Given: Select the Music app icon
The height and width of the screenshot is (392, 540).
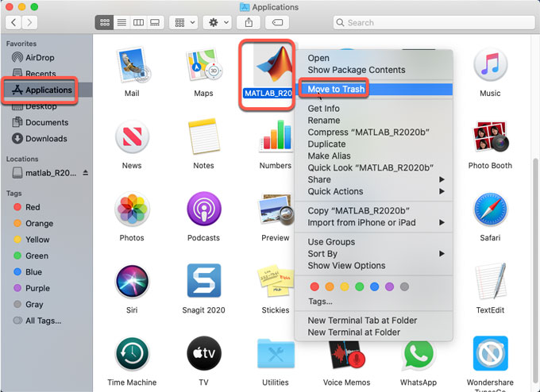Looking at the screenshot, I should coord(490,65).
